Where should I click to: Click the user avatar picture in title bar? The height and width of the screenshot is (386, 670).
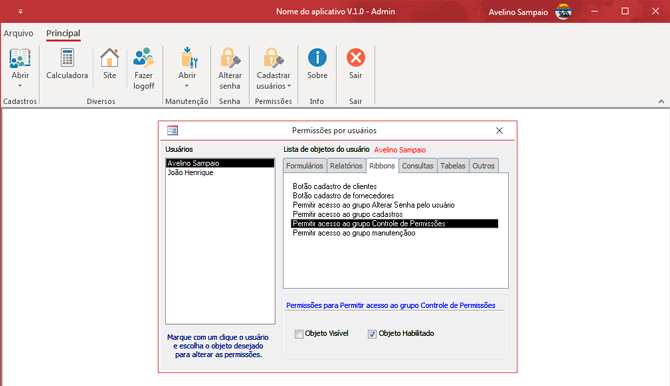point(563,12)
